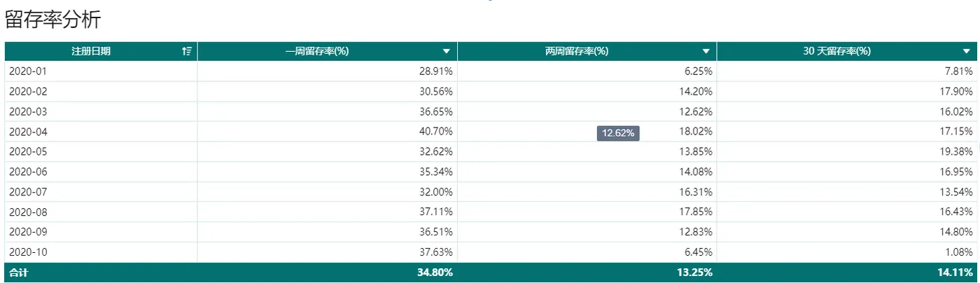Image resolution: width=980 pixels, height=283 pixels.
Task: Click the 30 天留存率(%) header label
Action: pyautogui.click(x=836, y=51)
